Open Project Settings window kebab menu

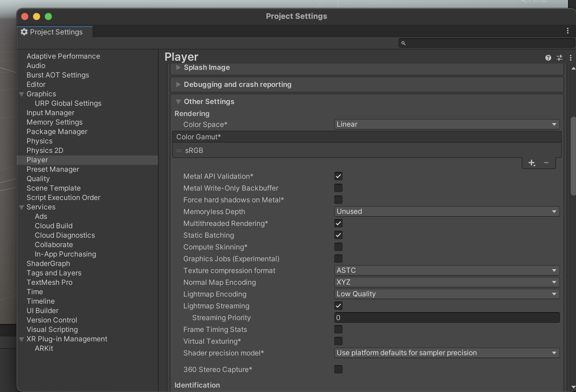point(567,31)
